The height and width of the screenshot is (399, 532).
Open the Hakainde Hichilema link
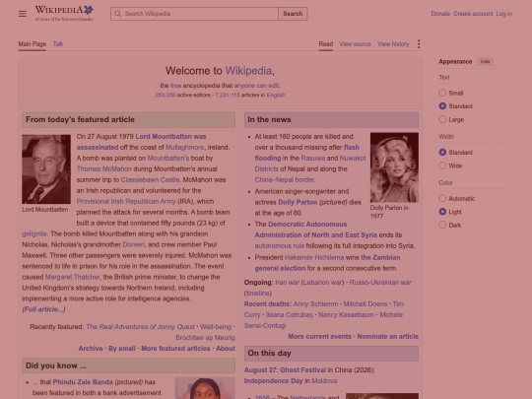click(x=314, y=257)
